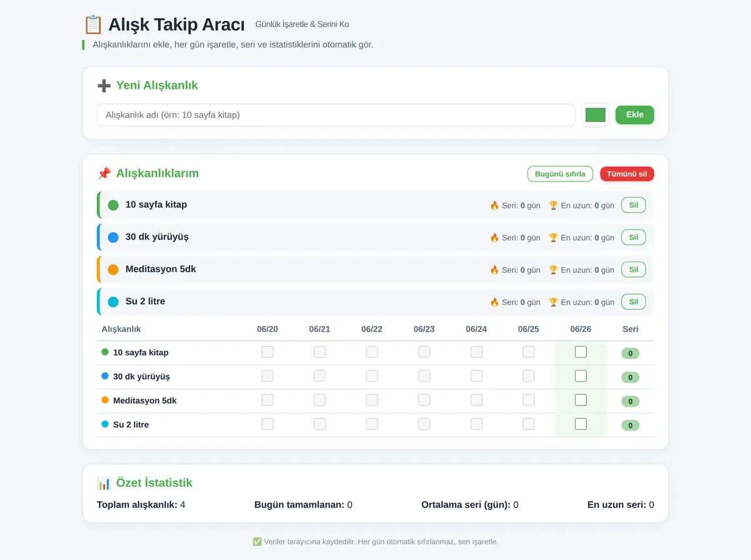Delete 30 dk yürüyüş with its Sil button

(x=633, y=238)
